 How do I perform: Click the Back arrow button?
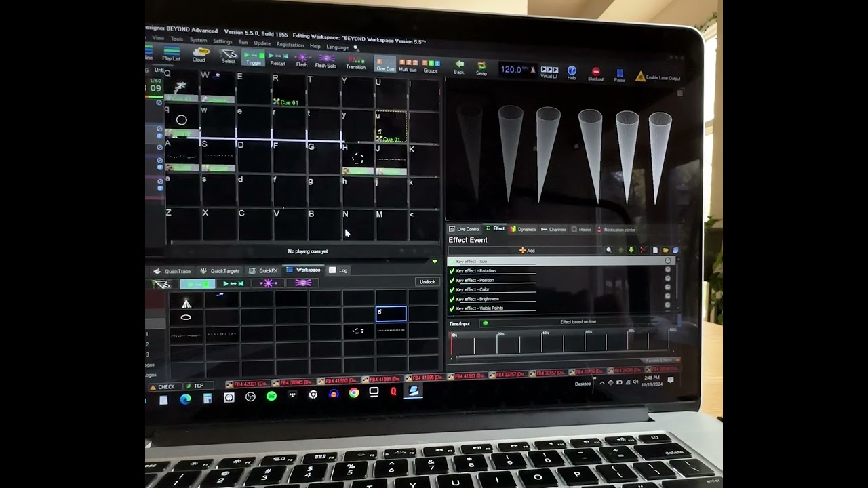pyautogui.click(x=459, y=67)
